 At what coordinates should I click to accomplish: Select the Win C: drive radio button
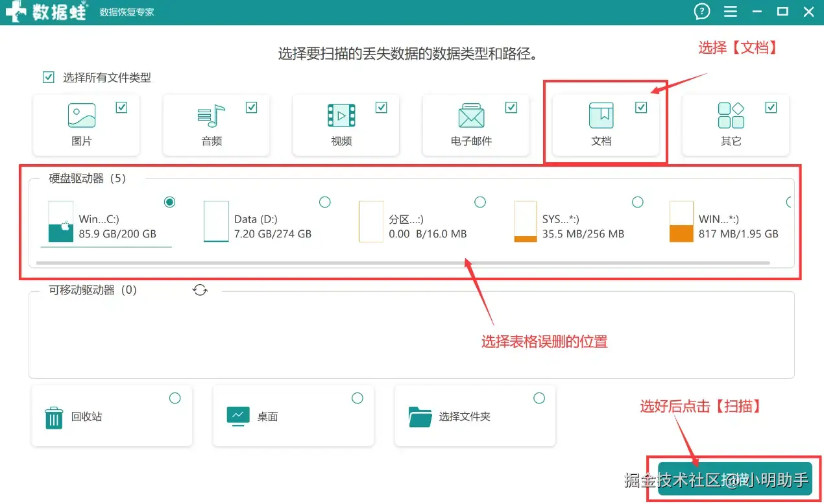point(170,202)
